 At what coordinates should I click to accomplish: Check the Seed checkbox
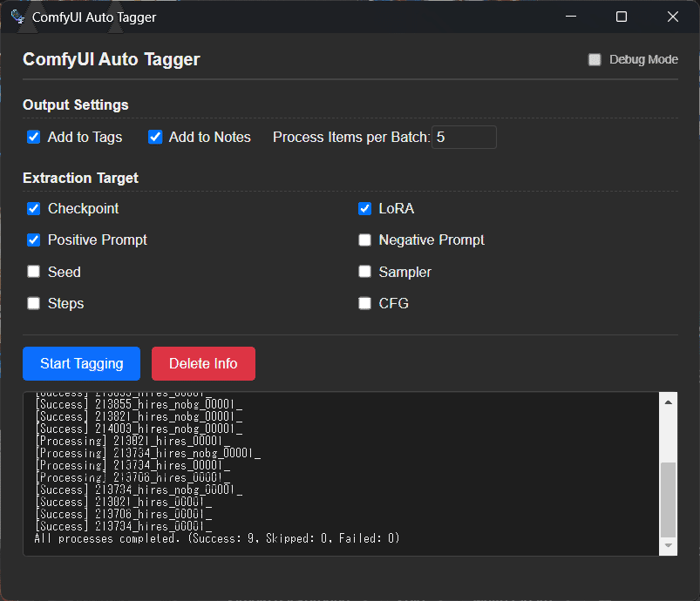[34, 272]
